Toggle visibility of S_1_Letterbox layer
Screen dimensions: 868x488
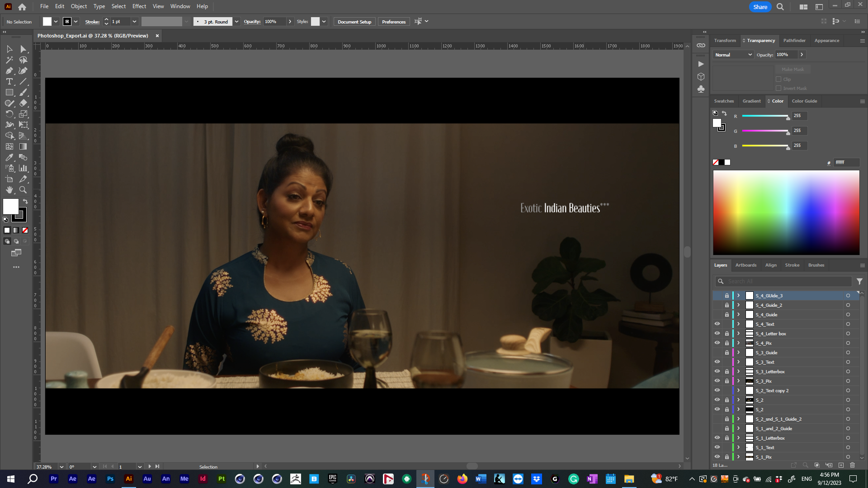click(x=717, y=438)
